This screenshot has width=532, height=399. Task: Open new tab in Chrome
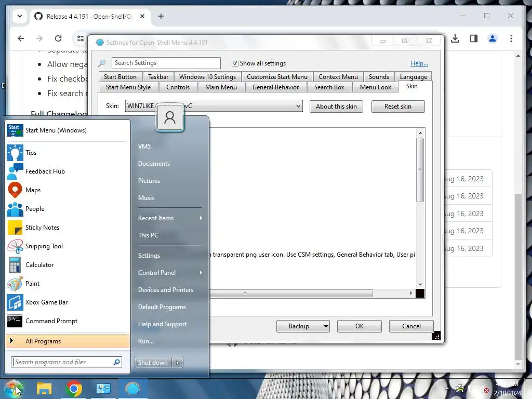coord(161,16)
